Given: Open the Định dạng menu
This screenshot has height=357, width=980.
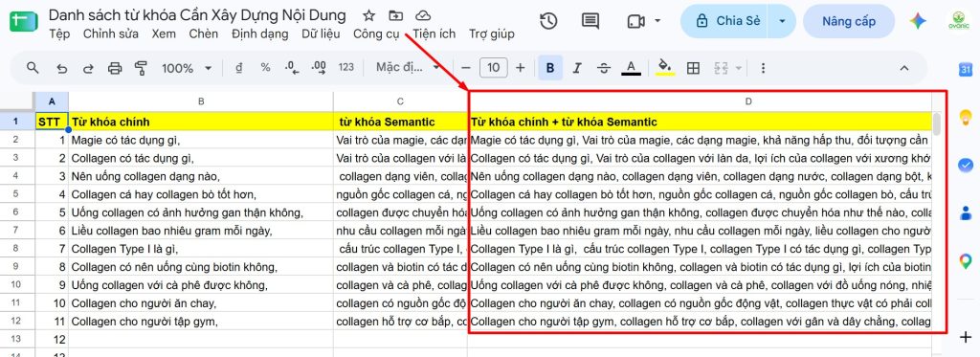Looking at the screenshot, I should 259,33.
